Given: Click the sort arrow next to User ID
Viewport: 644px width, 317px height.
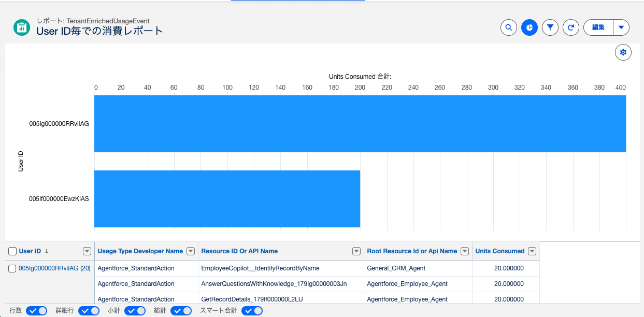Looking at the screenshot, I should [47, 251].
